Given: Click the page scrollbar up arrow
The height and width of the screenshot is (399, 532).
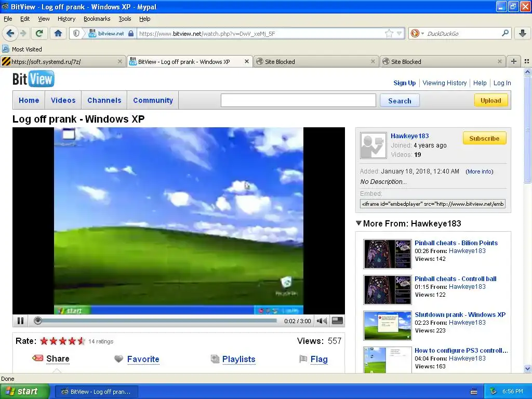Looking at the screenshot, I should click(x=527, y=72).
